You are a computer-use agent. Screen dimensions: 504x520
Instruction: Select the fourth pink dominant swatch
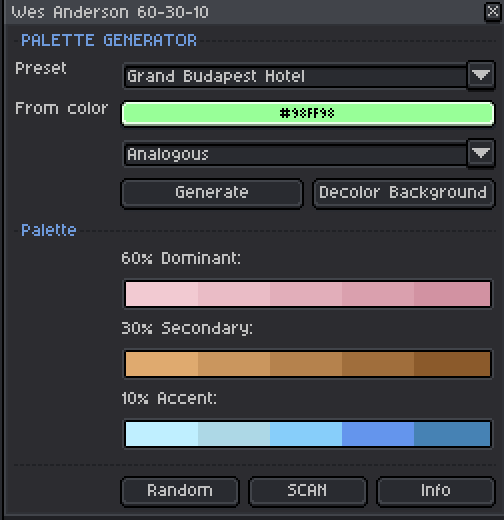pos(378,294)
